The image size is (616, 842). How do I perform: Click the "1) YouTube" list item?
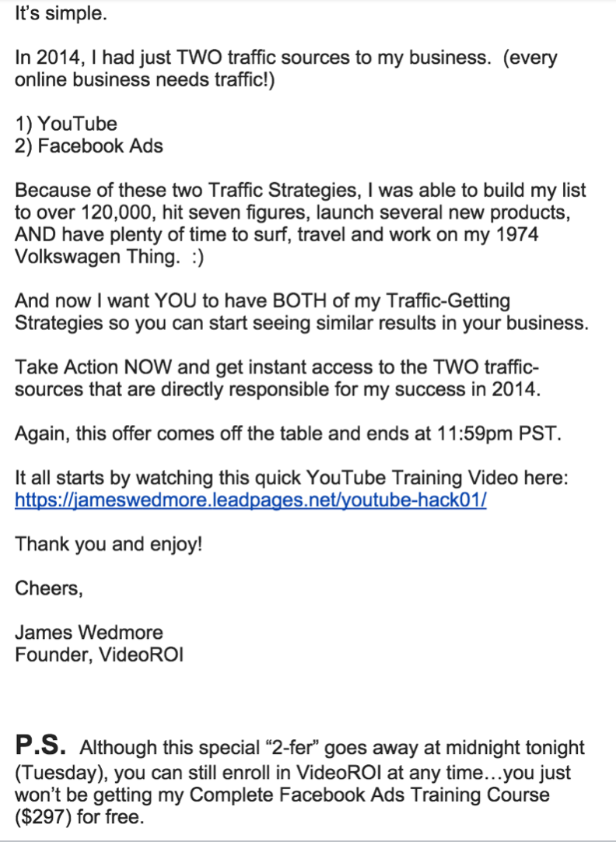pyautogui.click(x=65, y=124)
